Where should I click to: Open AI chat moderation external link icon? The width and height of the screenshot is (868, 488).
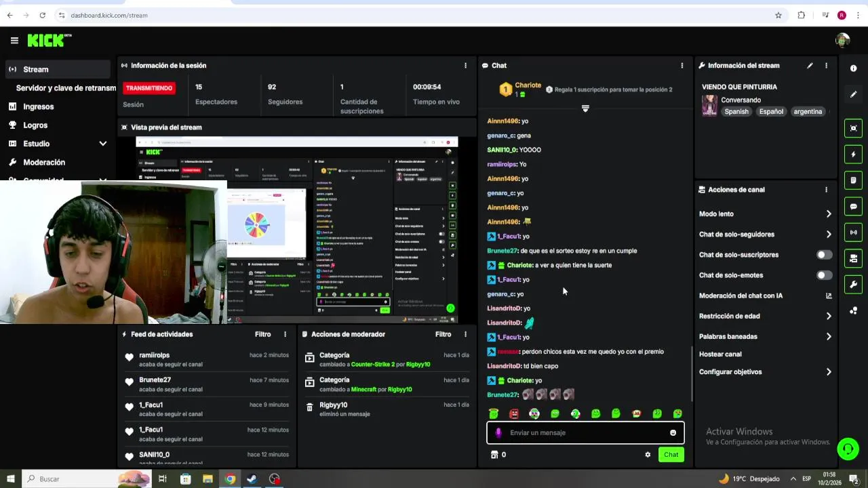829,296
